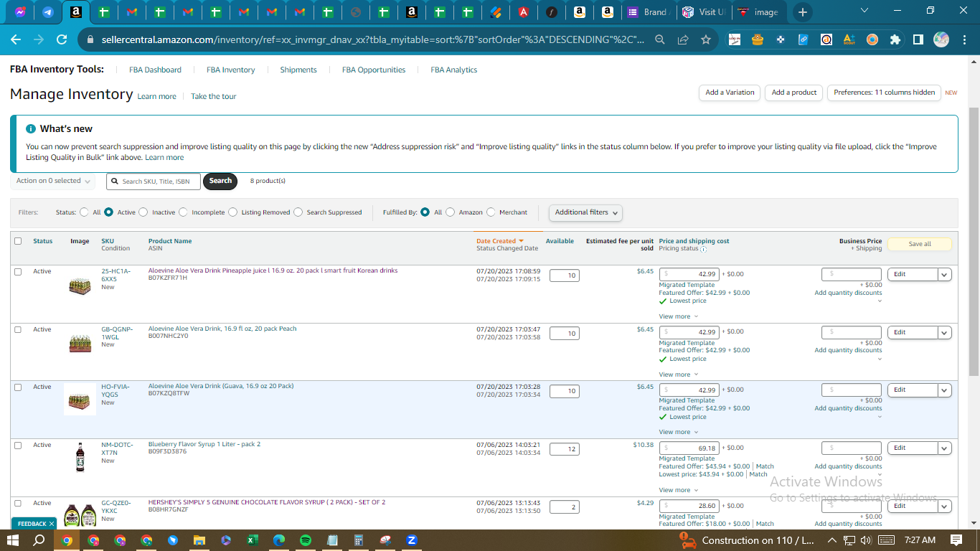980x551 pixels.
Task: Click the Take the tour link
Action: (213, 96)
